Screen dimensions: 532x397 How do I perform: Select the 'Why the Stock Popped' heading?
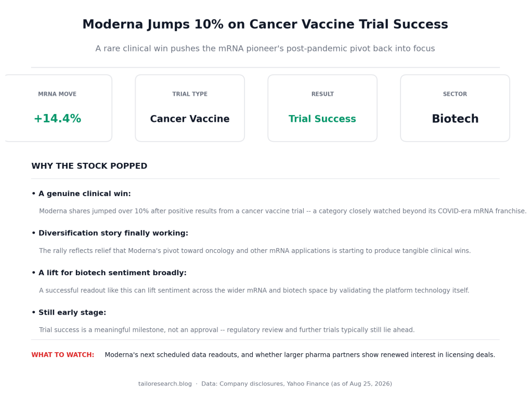(x=89, y=166)
